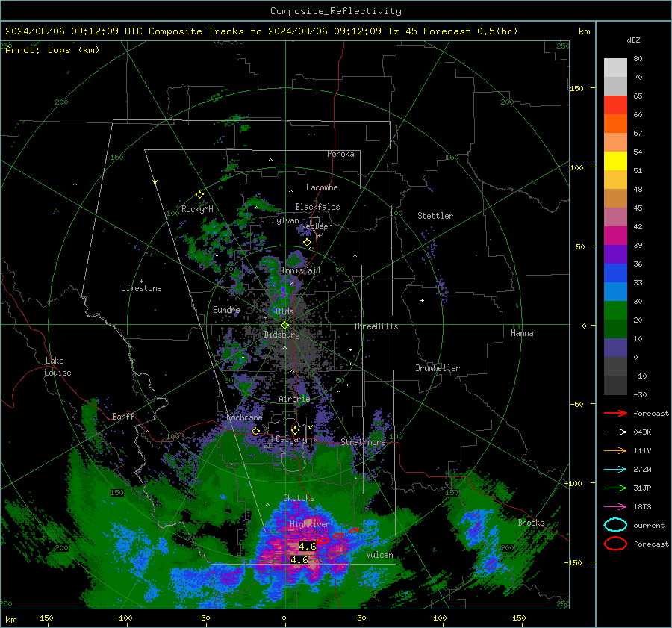The image size is (672, 628).
Task: Click the yellow diamond marker below Cochrane
Action: [256, 431]
